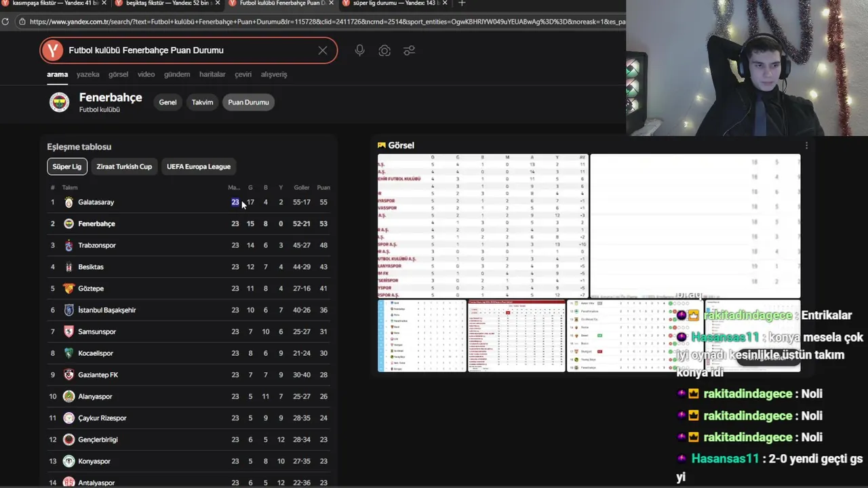Click the Çaykur Rizespor team logo
Viewport: 868px width, 488px height.
click(x=68, y=418)
